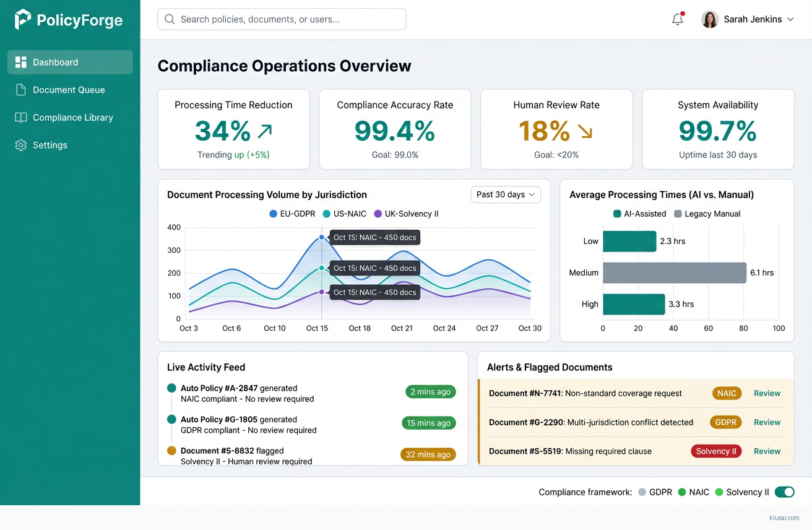
Task: Click the Compliance Library book icon
Action: [x=21, y=118]
